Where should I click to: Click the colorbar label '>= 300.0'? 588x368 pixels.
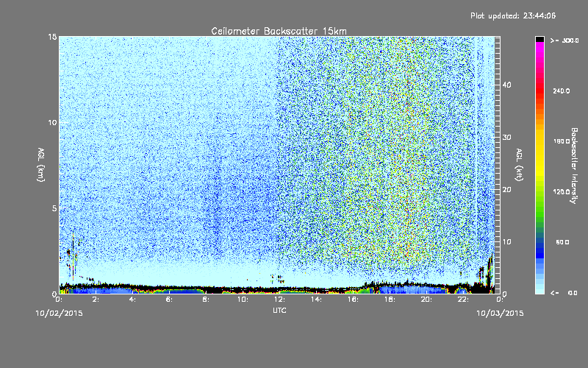(564, 40)
